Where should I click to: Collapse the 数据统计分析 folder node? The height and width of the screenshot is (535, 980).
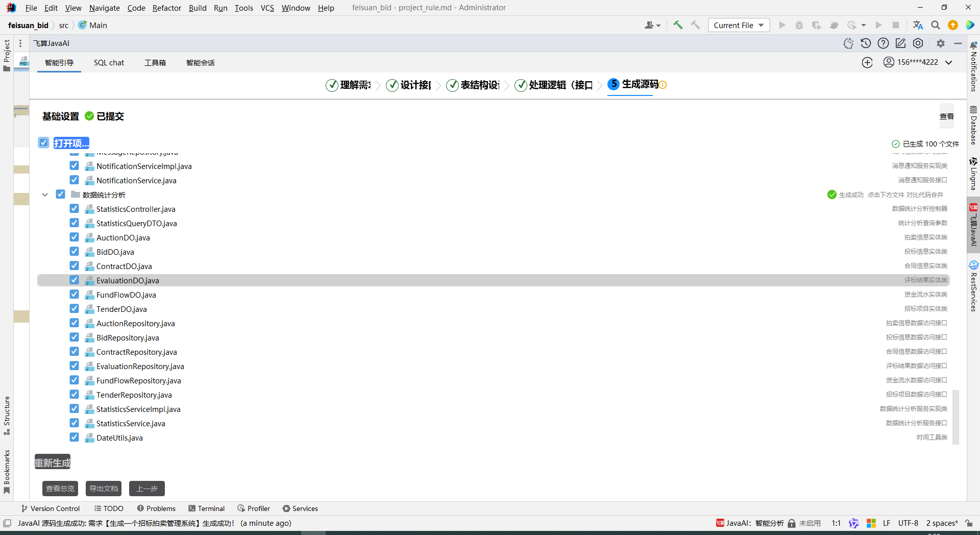45,194
